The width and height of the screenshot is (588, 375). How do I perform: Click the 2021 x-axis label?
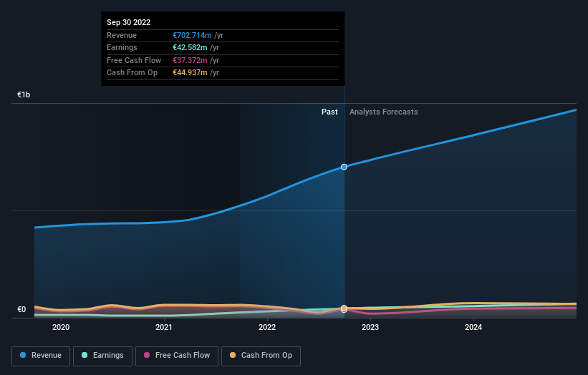(x=164, y=327)
